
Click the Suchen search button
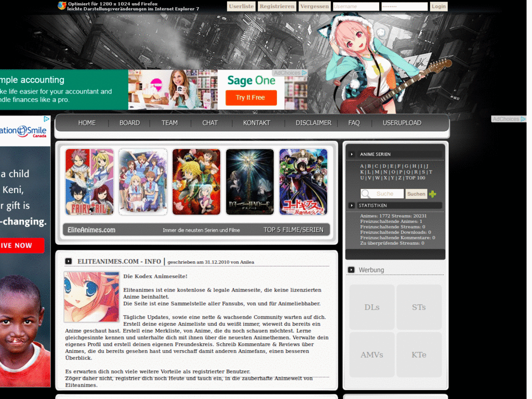[416, 194]
